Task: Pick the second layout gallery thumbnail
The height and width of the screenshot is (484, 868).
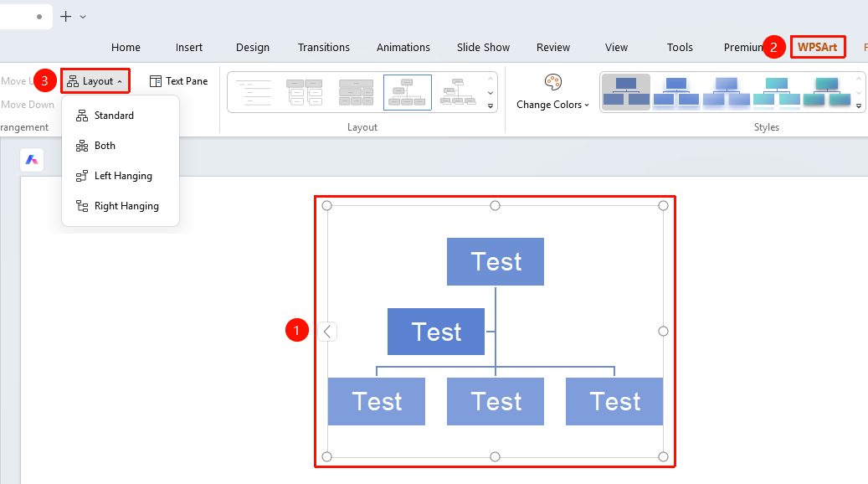Action: click(x=305, y=92)
